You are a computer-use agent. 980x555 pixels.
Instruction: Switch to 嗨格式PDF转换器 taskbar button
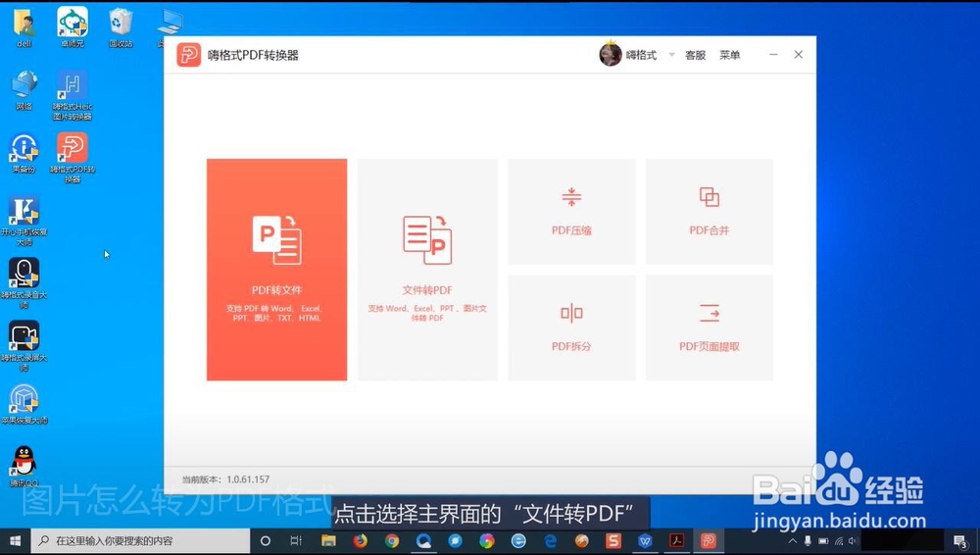[x=709, y=540]
